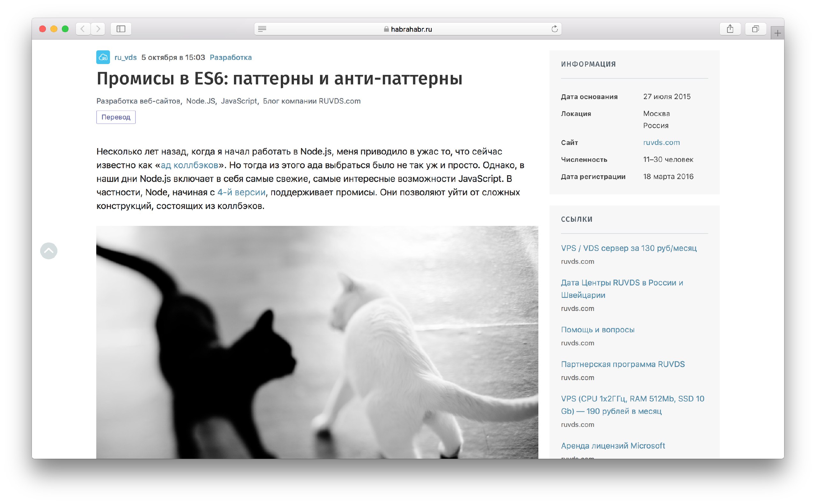Open the Разработка category link
816x504 pixels.
(x=231, y=57)
